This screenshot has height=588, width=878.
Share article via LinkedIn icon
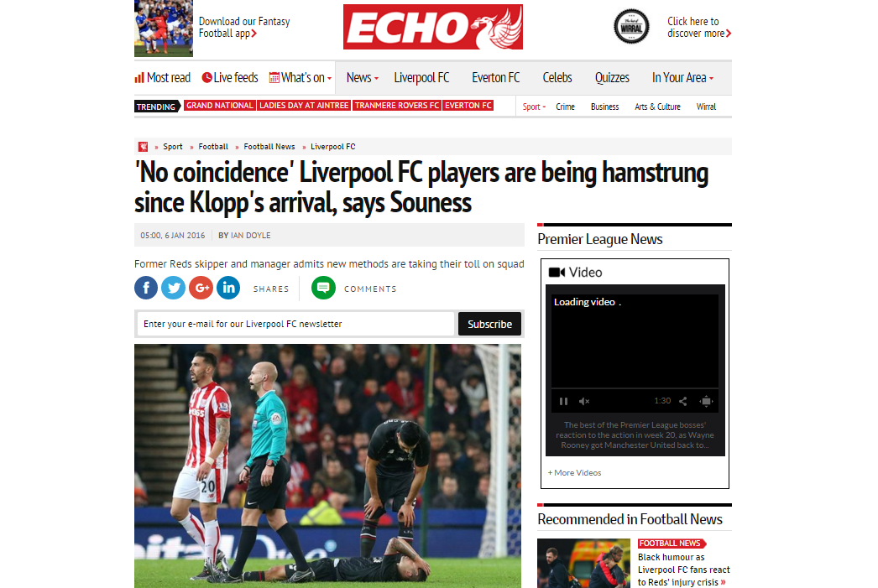pos(228,288)
